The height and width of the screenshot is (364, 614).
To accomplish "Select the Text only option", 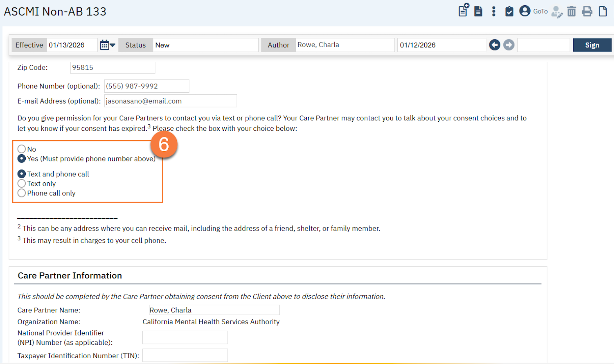I will tap(22, 184).
